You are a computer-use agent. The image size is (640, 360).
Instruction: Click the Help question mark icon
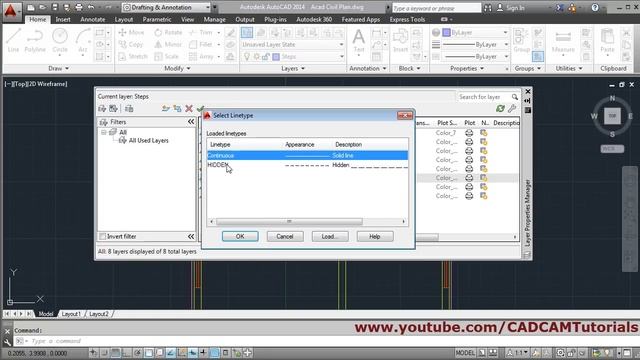click(595, 7)
